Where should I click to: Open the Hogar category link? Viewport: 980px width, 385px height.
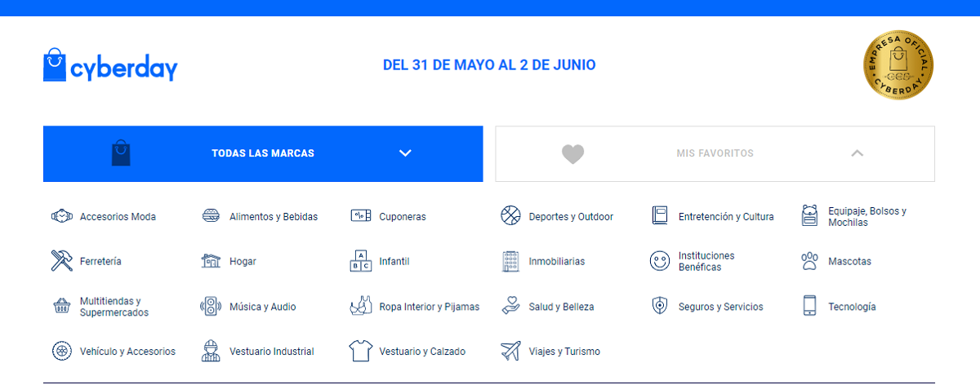point(243,262)
